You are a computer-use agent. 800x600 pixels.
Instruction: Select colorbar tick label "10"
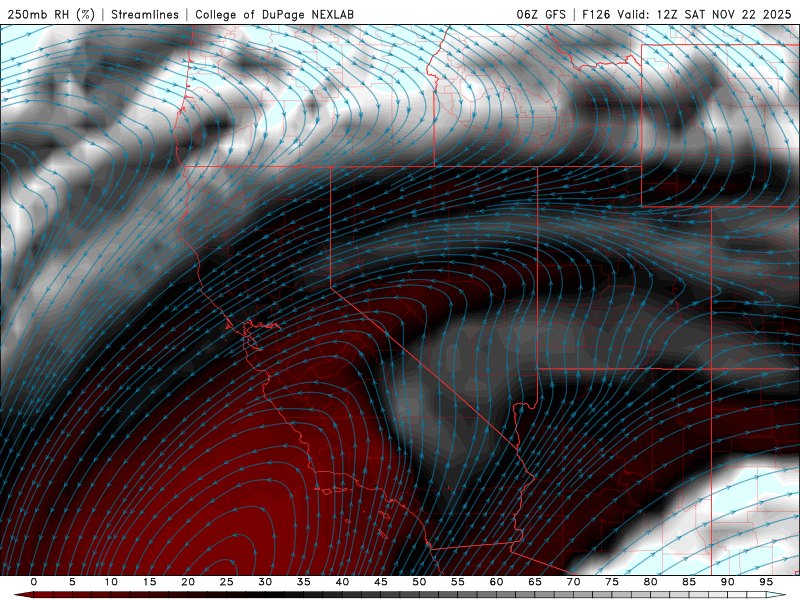click(x=111, y=582)
